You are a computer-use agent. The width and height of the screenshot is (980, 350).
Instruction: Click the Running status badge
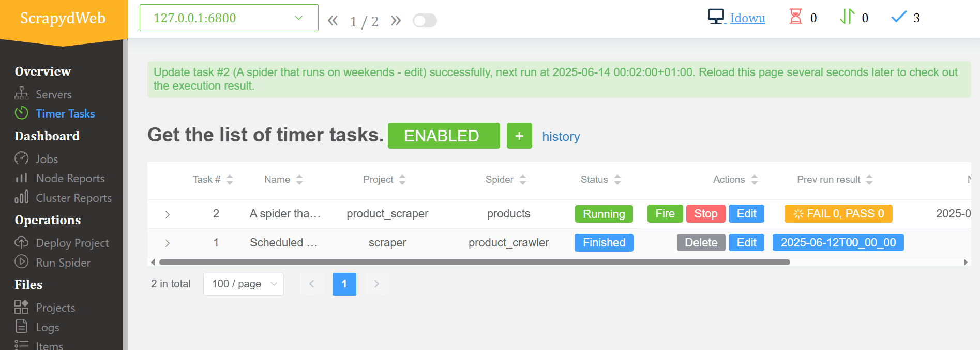(x=604, y=214)
